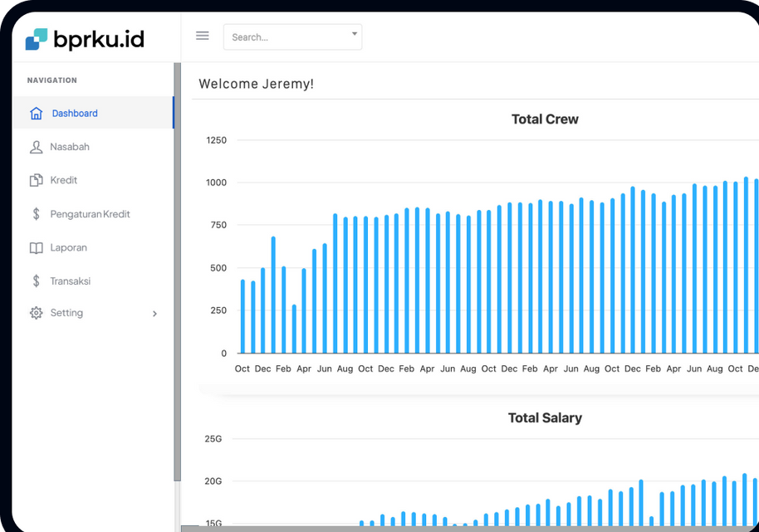759x532 pixels.
Task: Click the 750 axis label in Total Crew
Action: pyautogui.click(x=218, y=225)
